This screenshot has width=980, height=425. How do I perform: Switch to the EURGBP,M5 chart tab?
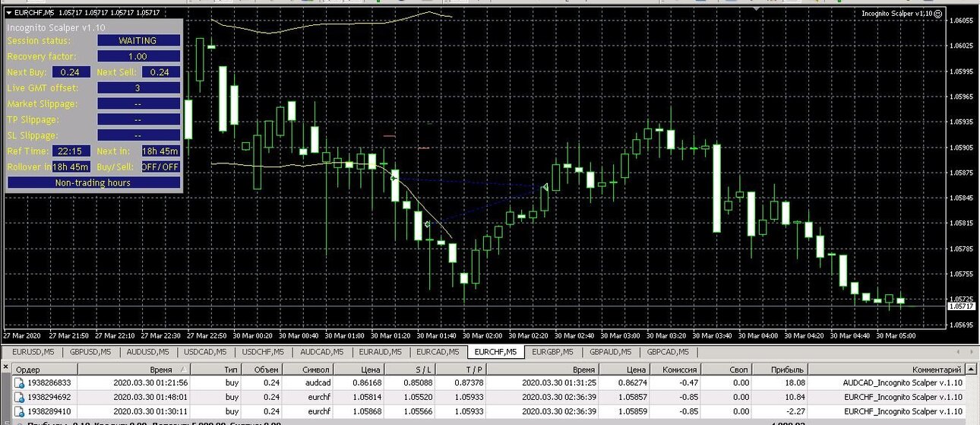coord(552,352)
